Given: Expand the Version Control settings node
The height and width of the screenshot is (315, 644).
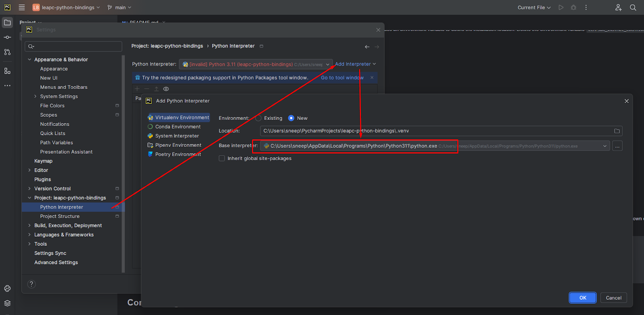Looking at the screenshot, I should click(x=29, y=189).
